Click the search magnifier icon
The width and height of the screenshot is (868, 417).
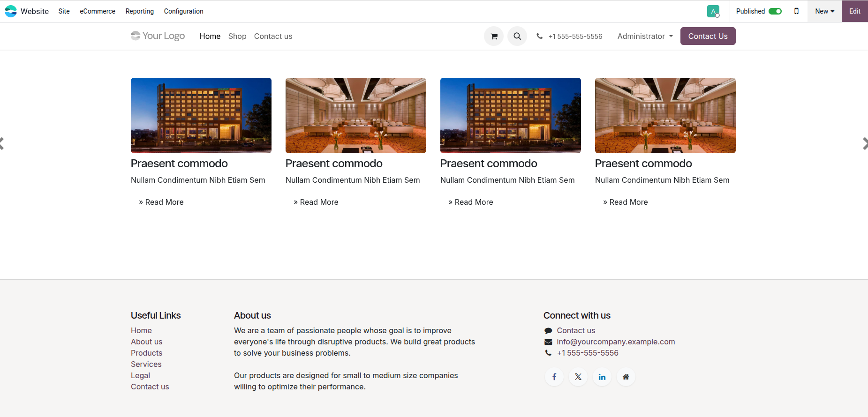(x=517, y=36)
